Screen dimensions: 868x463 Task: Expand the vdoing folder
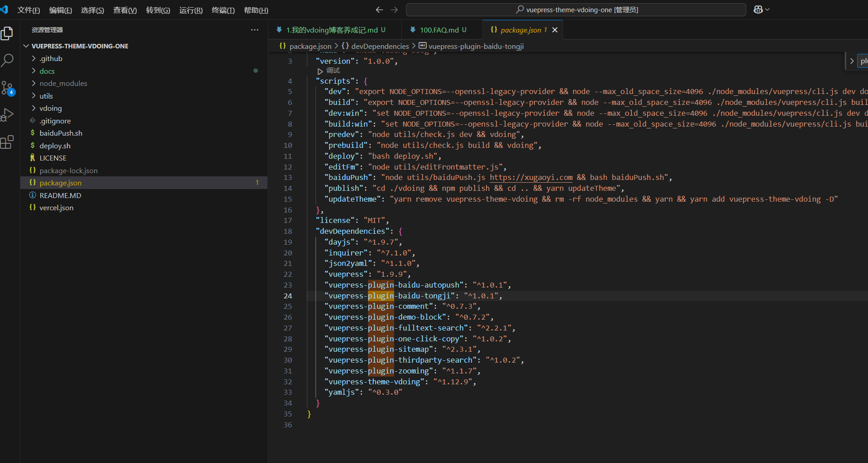point(144,108)
